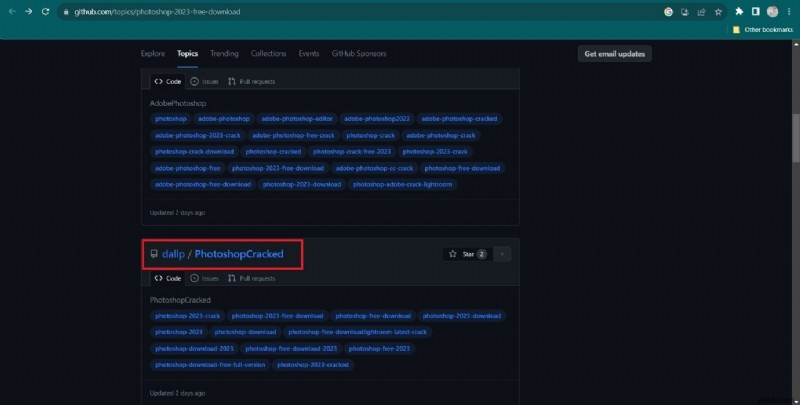The width and height of the screenshot is (800, 405).
Task: Open the Explore nav item
Action: 153,54
